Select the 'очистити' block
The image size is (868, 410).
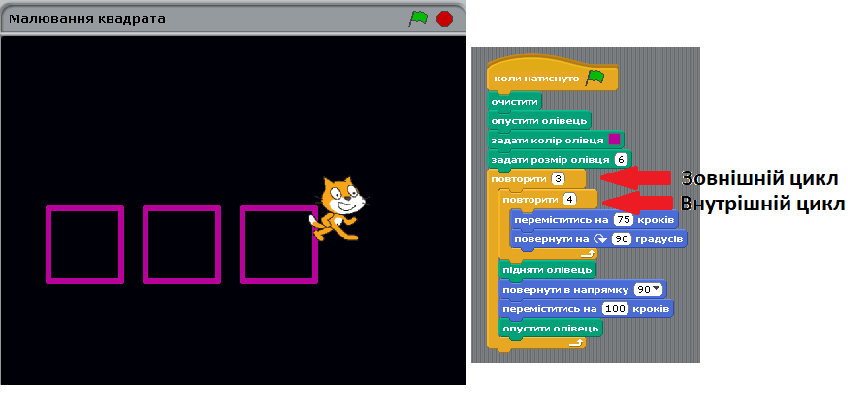point(514,102)
